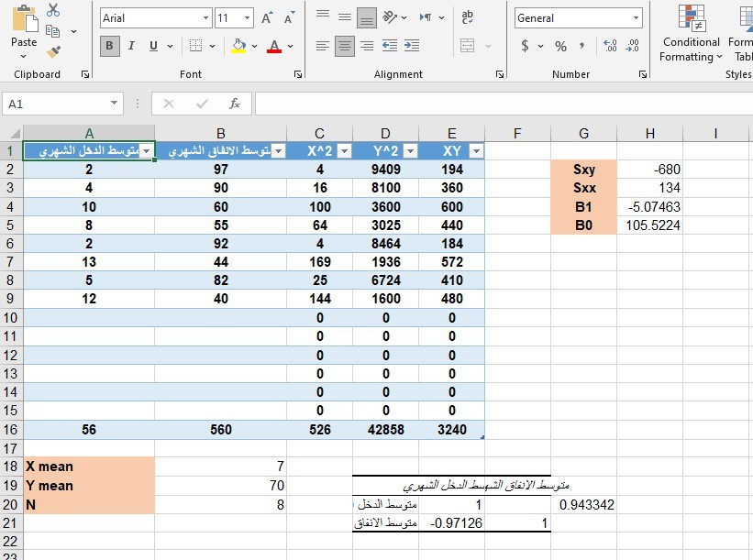The height and width of the screenshot is (560, 753).
Task: Toggle Center alignment
Action: point(345,46)
